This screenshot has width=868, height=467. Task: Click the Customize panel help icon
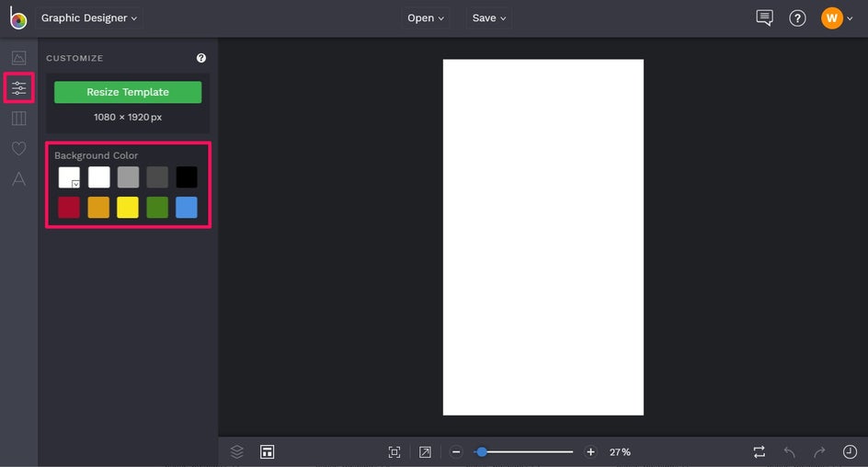click(201, 58)
